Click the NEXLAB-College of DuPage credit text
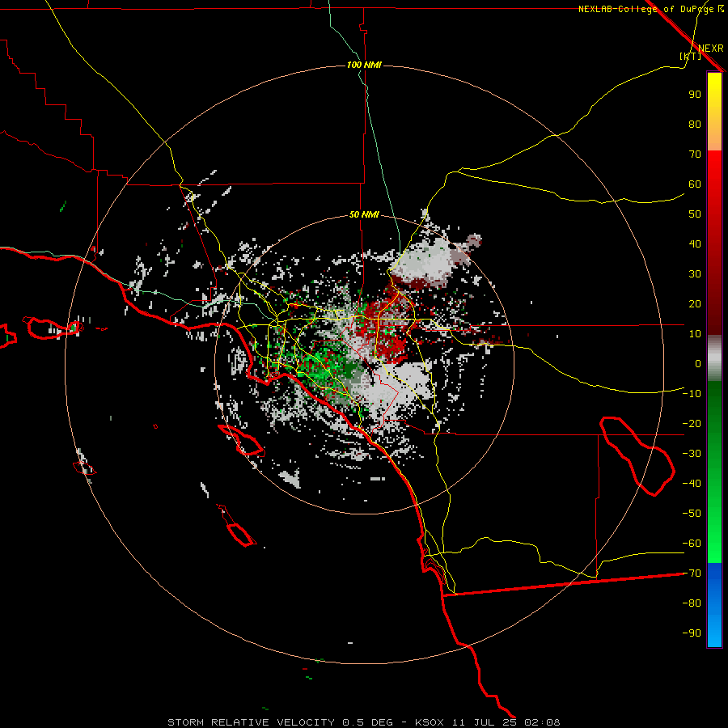The width and height of the screenshot is (728, 728). click(645, 9)
